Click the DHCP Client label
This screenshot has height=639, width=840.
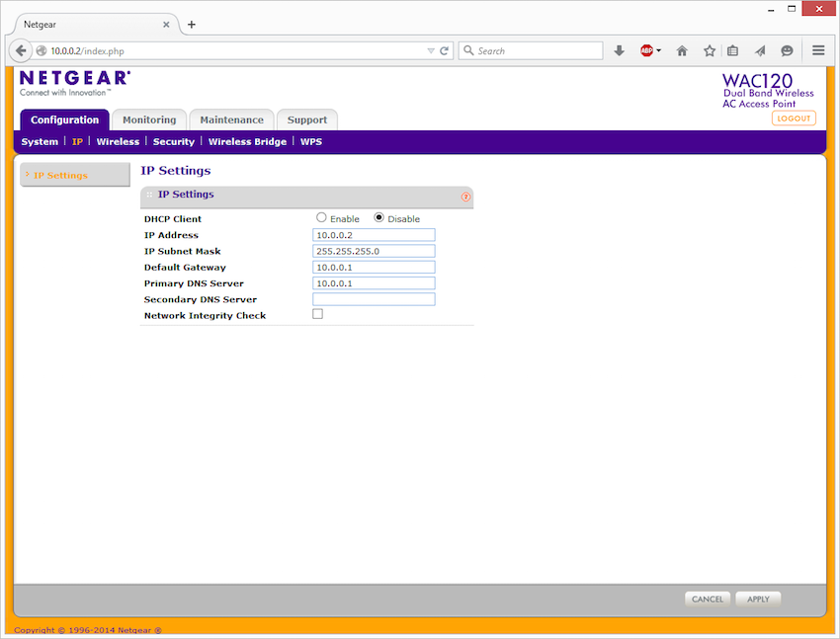(173, 219)
